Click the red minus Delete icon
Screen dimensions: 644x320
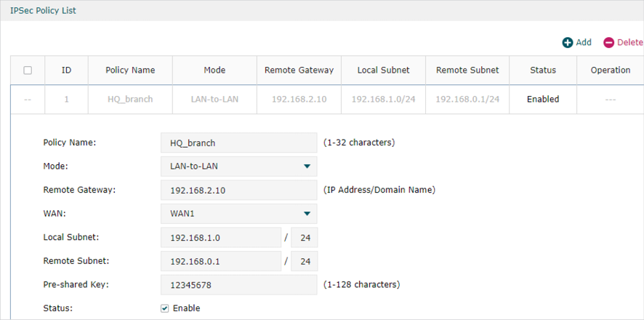pyautogui.click(x=608, y=43)
